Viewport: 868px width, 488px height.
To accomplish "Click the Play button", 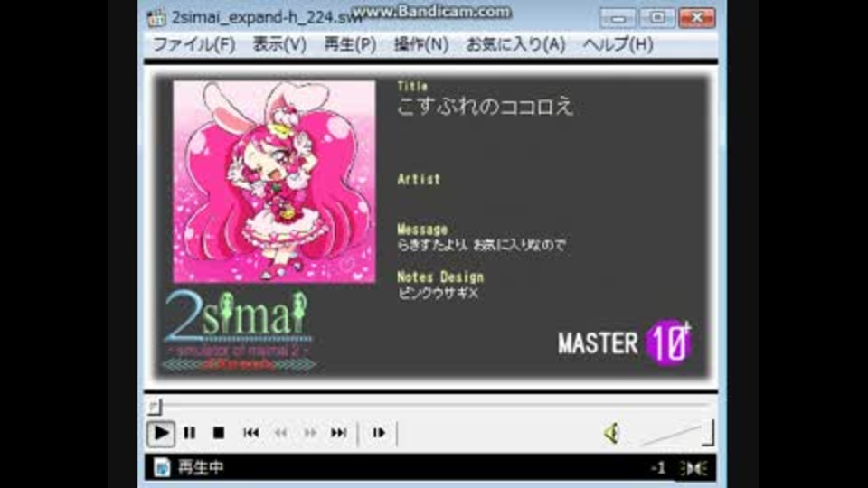I will coord(161,433).
